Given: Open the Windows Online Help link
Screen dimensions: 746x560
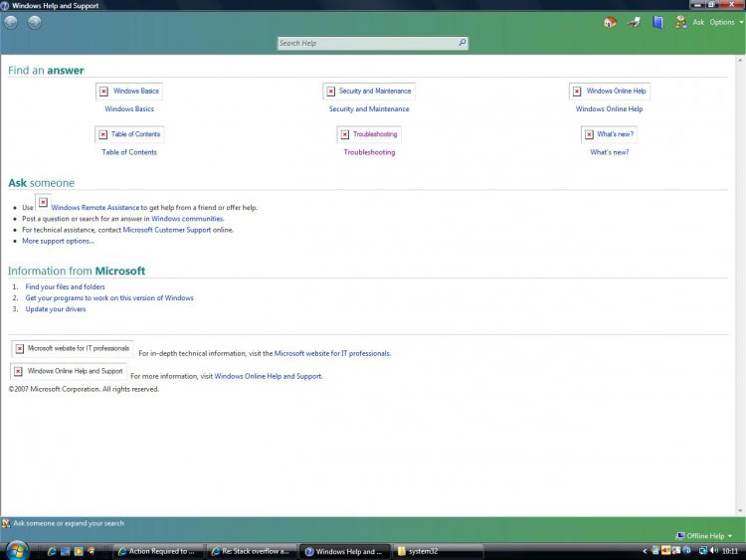Looking at the screenshot, I should (x=609, y=109).
